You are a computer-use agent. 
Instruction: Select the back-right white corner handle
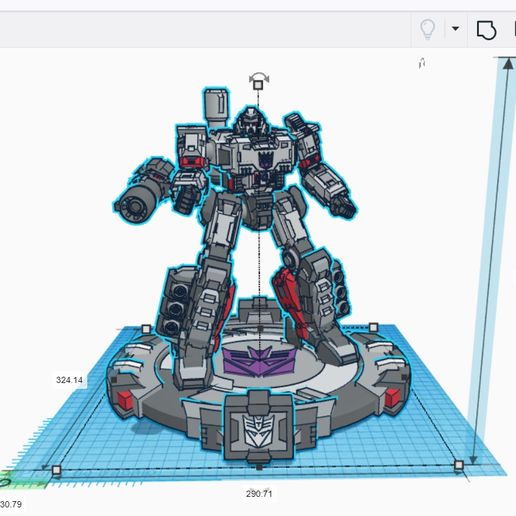(374, 327)
